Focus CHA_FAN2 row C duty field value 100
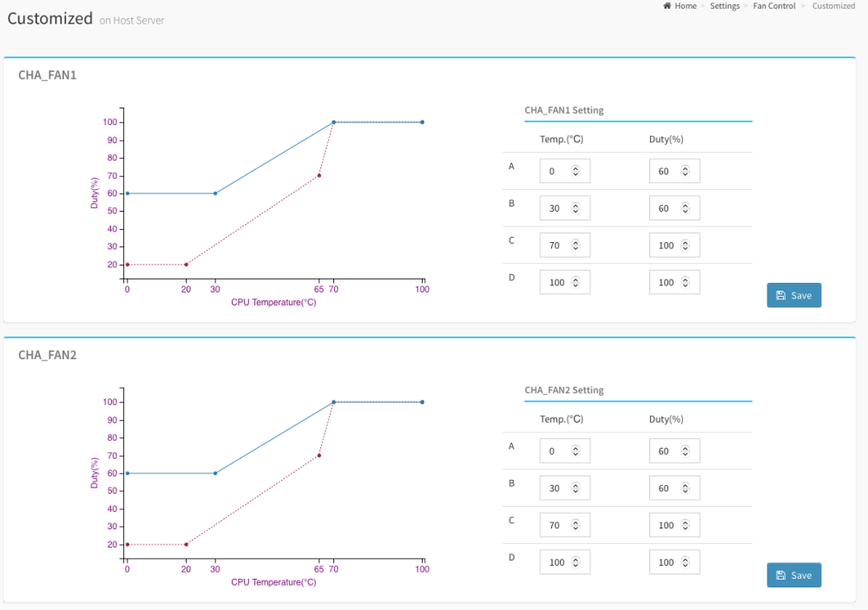This screenshot has height=610, width=868. (674, 525)
